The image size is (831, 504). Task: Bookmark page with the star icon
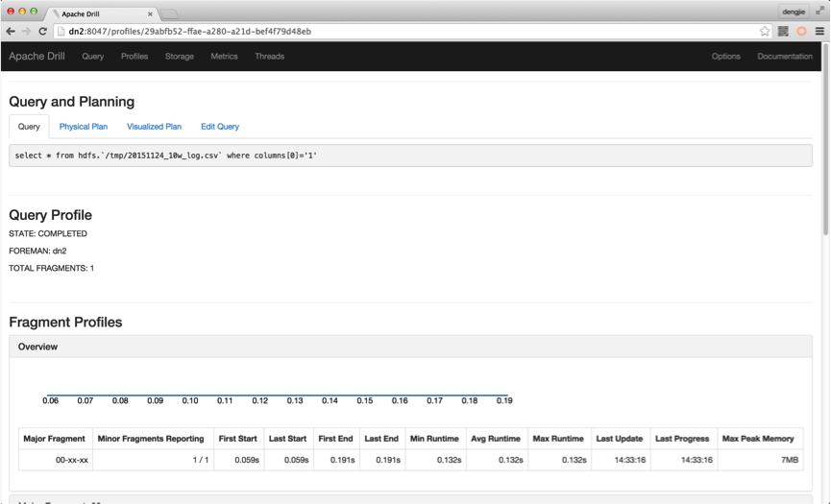point(764,32)
